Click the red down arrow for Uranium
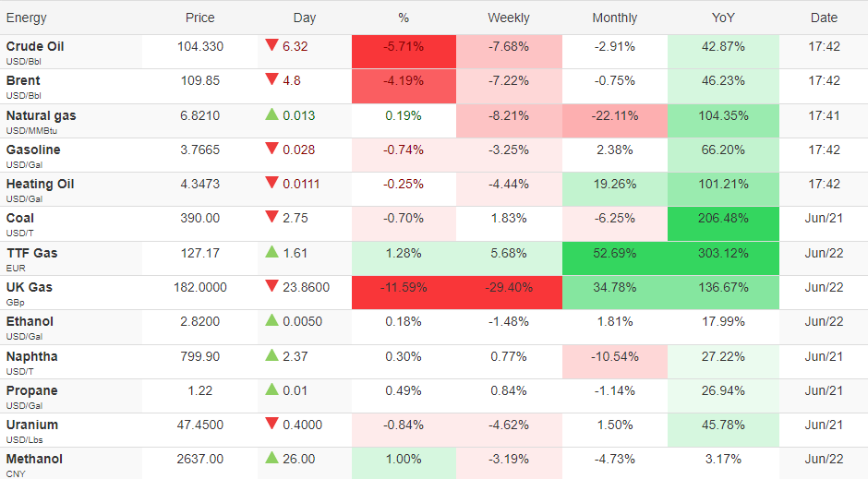 (271, 425)
